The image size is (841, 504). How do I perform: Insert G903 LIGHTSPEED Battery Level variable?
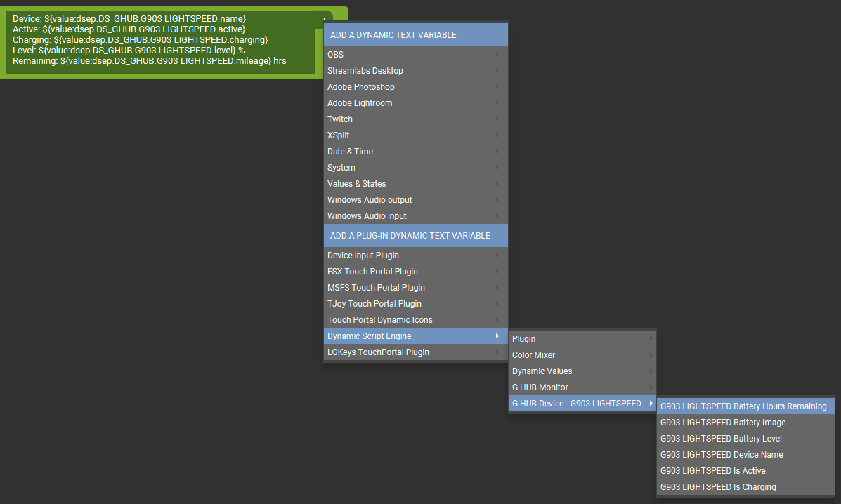pyautogui.click(x=745, y=439)
